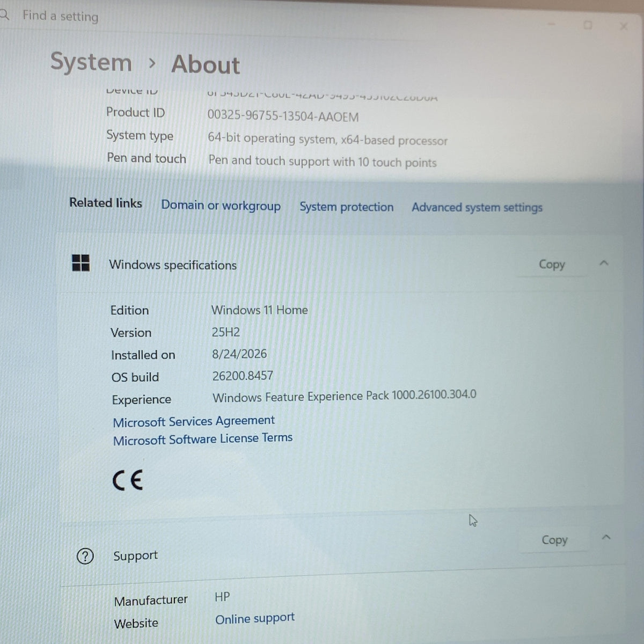
Task: Click the Related links label
Action: pyautogui.click(x=106, y=203)
